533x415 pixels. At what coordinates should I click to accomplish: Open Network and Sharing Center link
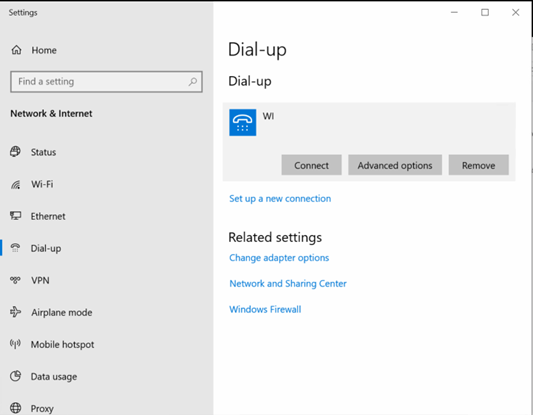pos(288,283)
